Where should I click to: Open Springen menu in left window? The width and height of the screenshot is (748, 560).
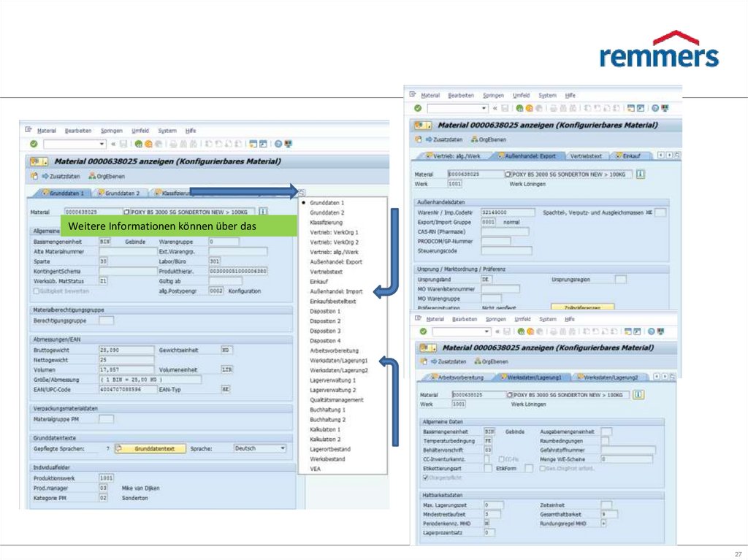point(111,130)
